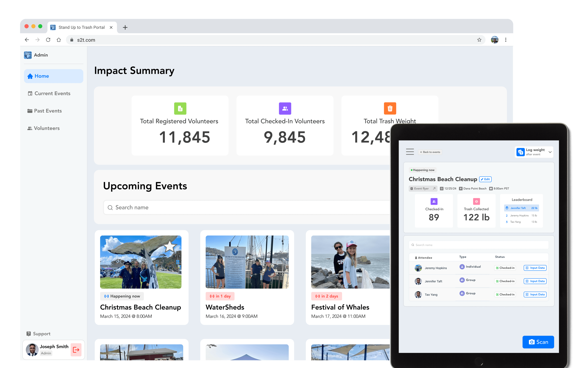Viewport: 588px width, 368px height.
Task: Click the tablet Checked-In purple icon
Action: 434,202
